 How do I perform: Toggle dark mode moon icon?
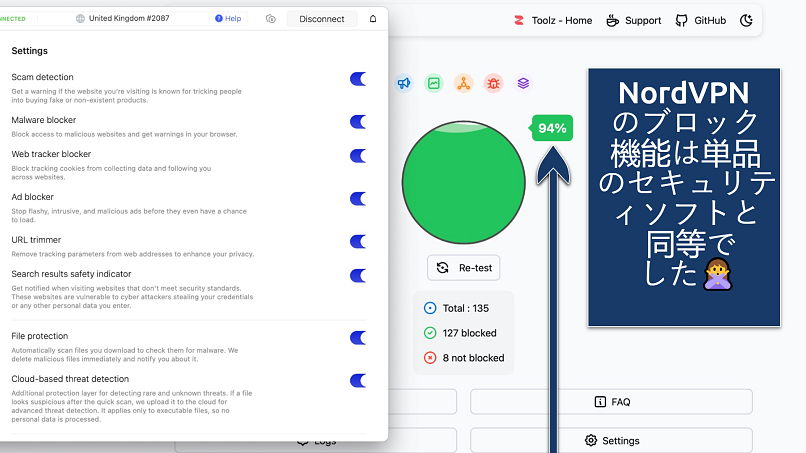tap(746, 21)
